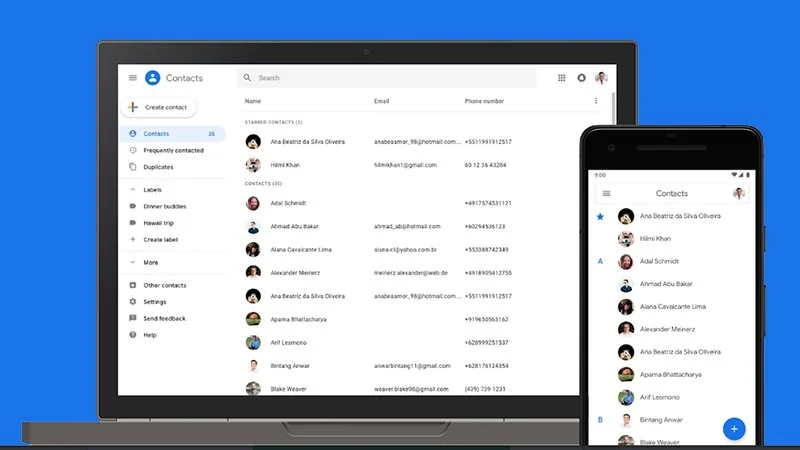Click the Hawaii trip label tag icon
This screenshot has width=800, height=450.
click(133, 223)
